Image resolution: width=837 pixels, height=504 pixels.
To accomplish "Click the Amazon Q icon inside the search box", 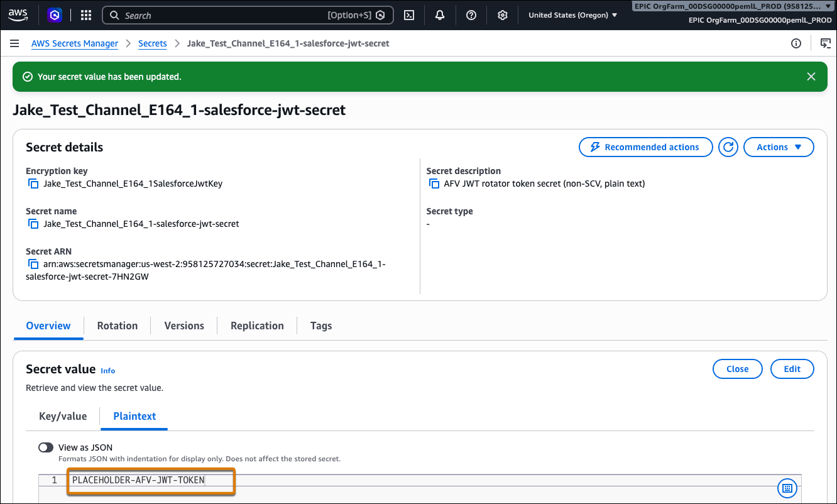I will pos(380,16).
